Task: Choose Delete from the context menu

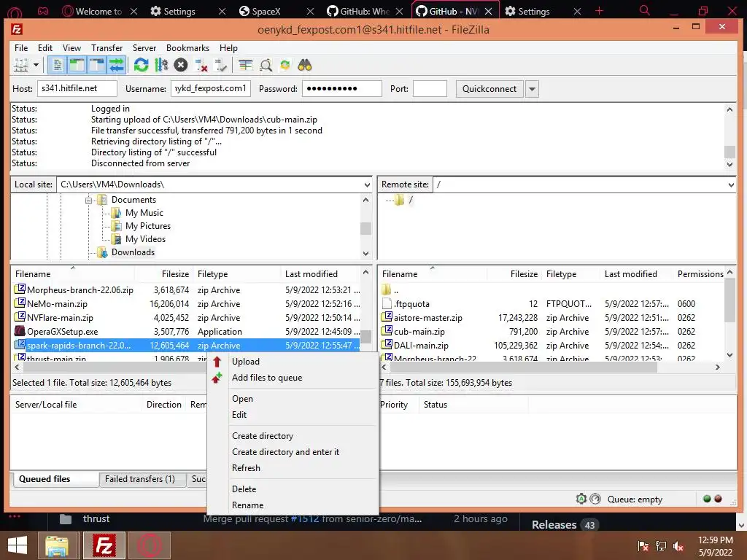Action: 293,489
